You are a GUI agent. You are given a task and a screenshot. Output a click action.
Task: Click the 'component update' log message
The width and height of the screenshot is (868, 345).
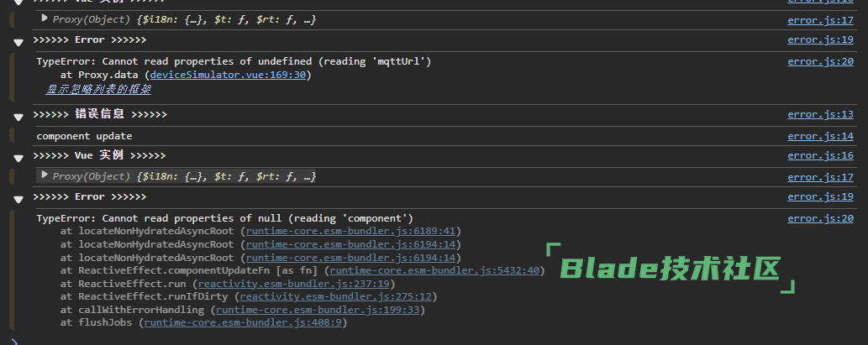coord(84,136)
